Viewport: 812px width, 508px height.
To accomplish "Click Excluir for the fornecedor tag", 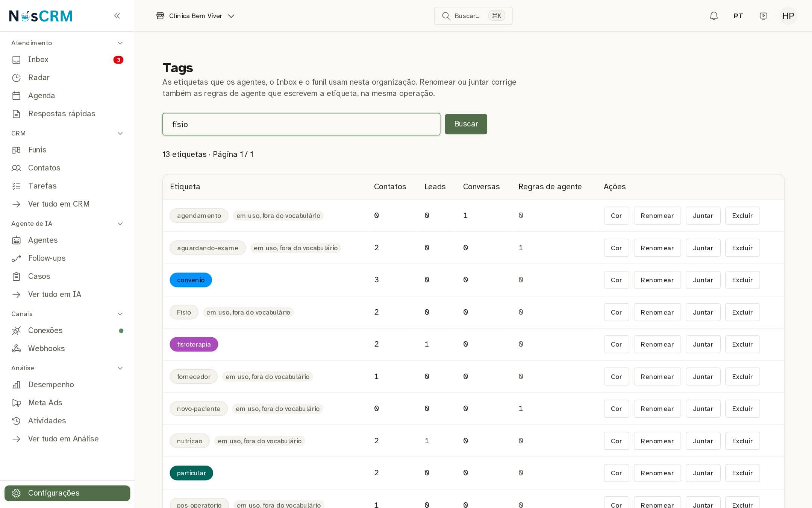I will [x=742, y=377].
